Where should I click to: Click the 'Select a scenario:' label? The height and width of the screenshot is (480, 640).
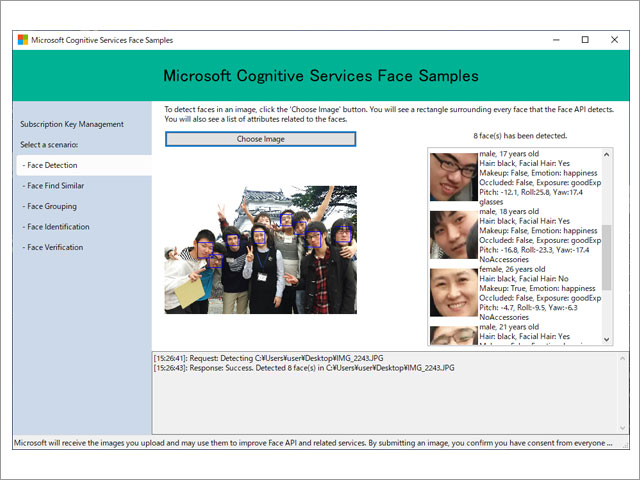[x=49, y=144]
